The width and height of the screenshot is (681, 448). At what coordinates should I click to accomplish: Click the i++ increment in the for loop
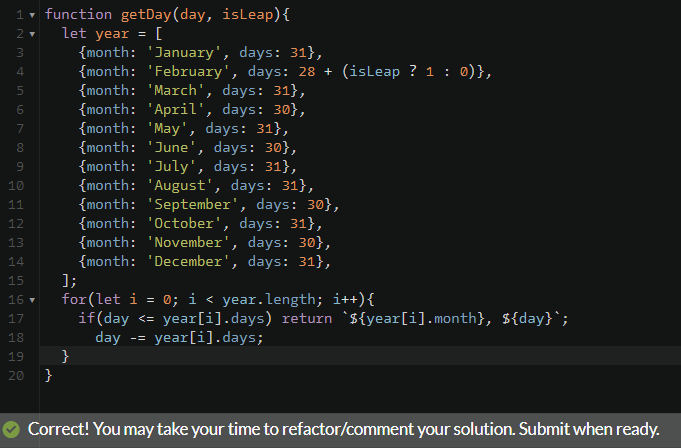click(345, 300)
